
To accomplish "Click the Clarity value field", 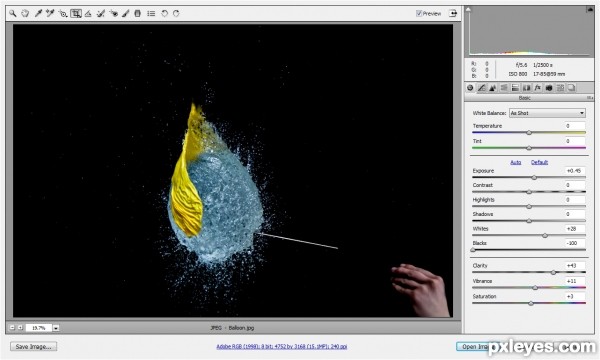I will 575,266.
